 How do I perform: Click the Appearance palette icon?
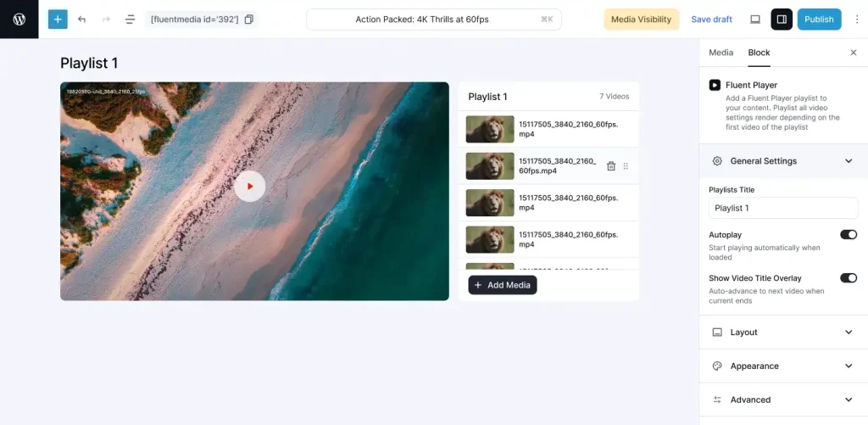pos(717,366)
